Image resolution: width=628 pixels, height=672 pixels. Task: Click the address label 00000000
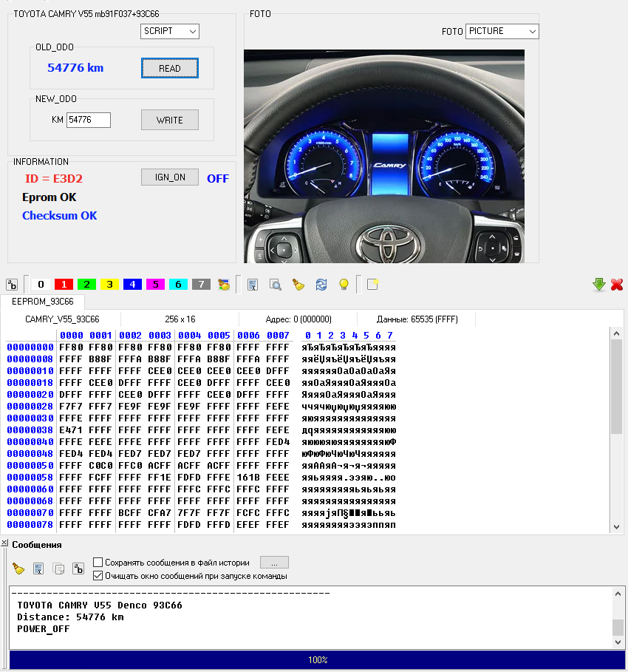[x=30, y=347]
